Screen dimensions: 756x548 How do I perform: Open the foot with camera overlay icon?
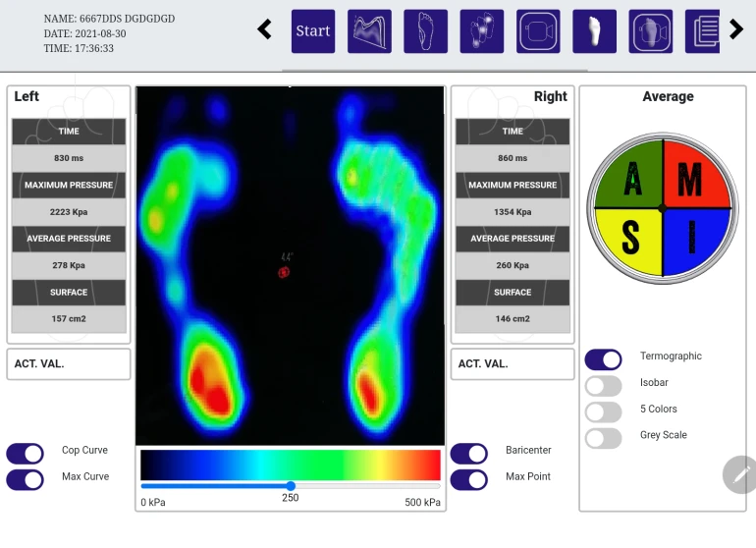(651, 31)
